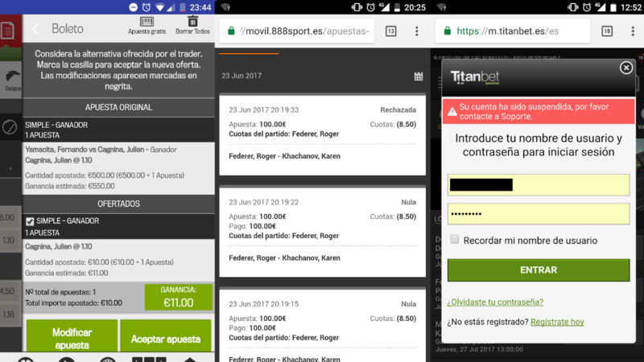Image resolution: width=644 pixels, height=362 pixels.
Task: Tap the alarm icon in left status bar
Action: (147, 7)
